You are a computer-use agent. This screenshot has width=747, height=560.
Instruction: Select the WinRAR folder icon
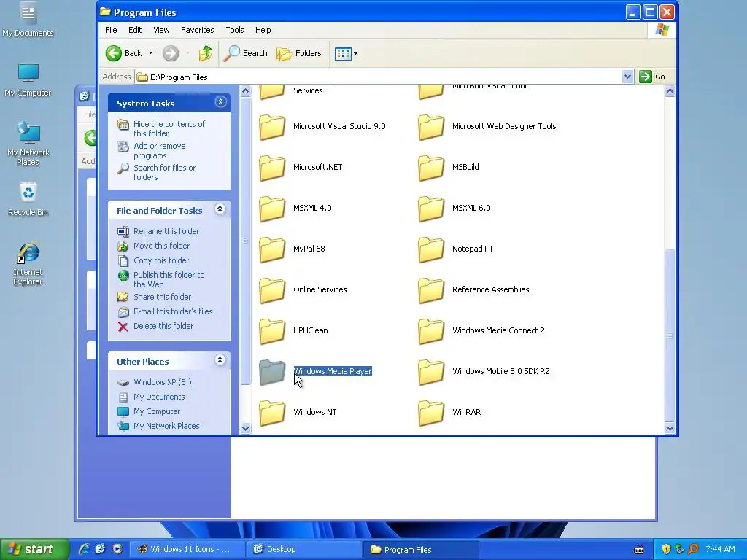(x=431, y=413)
